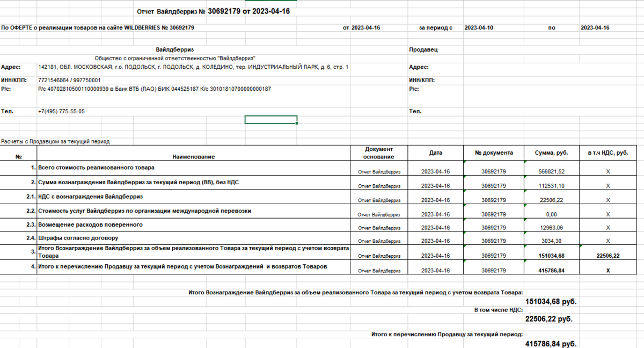
Task: Click the sum 12963,06
Action: click(x=551, y=228)
